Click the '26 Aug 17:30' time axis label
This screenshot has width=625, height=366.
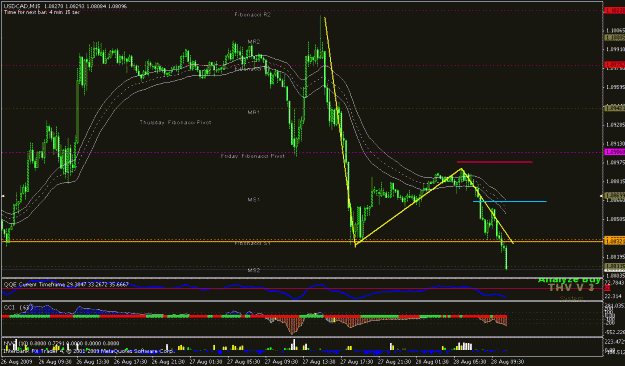pos(130,362)
